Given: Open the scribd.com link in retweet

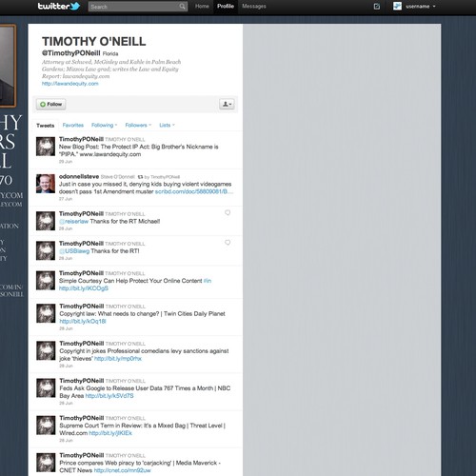Looking at the screenshot, I should (194, 191).
